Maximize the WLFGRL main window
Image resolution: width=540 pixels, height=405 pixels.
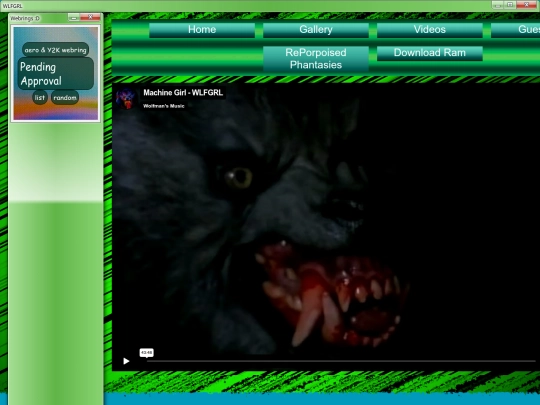point(510,5)
